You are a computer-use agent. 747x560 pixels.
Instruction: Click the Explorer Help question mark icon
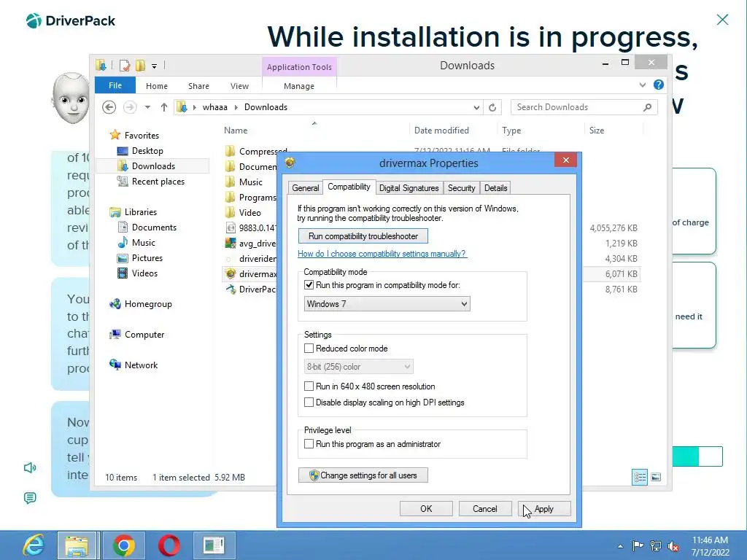(659, 85)
